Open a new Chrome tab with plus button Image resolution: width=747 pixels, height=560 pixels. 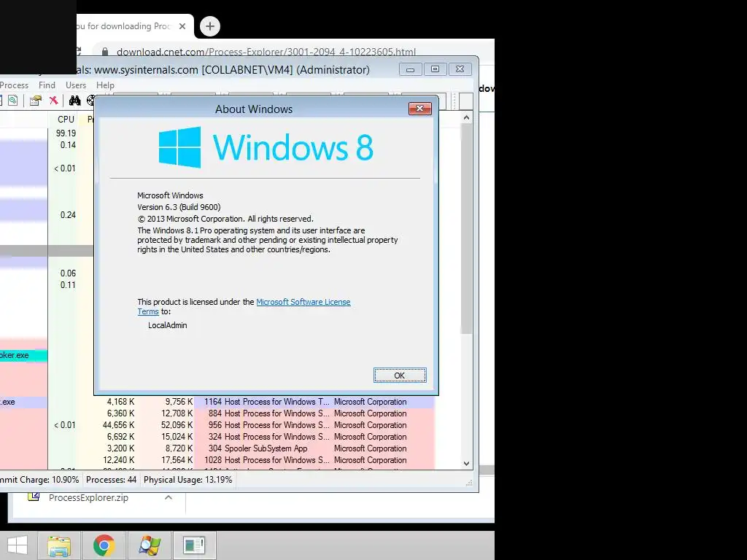pos(210,26)
